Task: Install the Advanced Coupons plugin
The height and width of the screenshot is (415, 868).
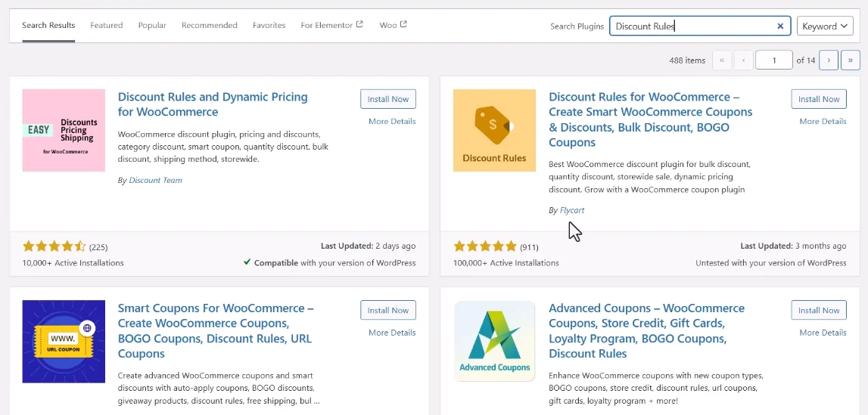Action: pyautogui.click(x=819, y=310)
